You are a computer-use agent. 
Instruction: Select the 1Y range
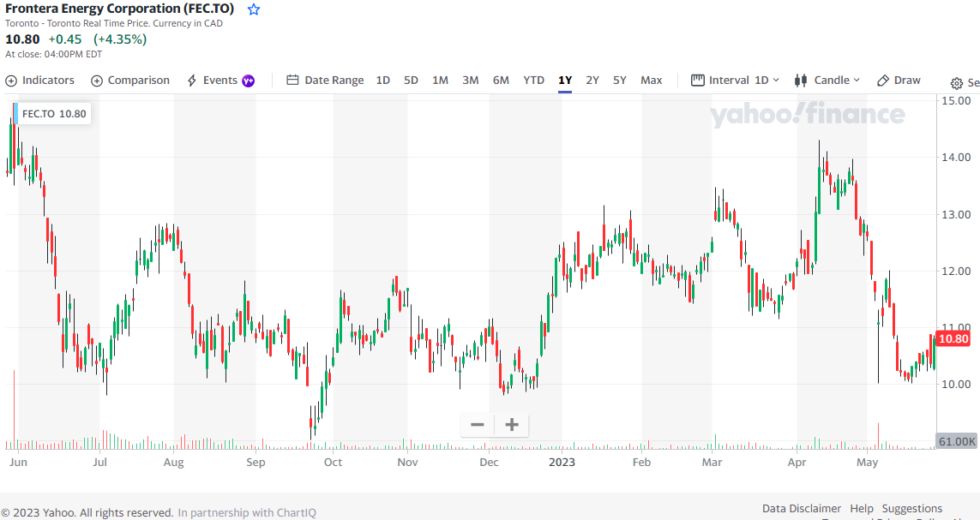pyautogui.click(x=565, y=81)
